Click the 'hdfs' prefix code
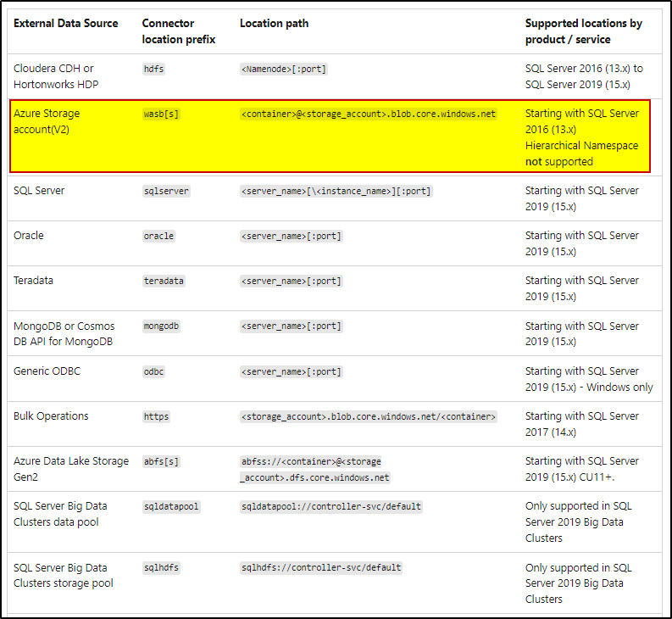672x619 pixels. tap(153, 69)
